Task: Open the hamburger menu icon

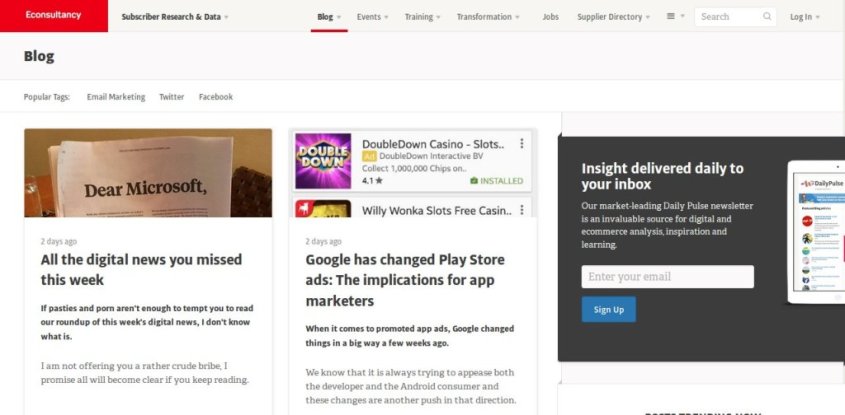Action: pyautogui.click(x=674, y=17)
